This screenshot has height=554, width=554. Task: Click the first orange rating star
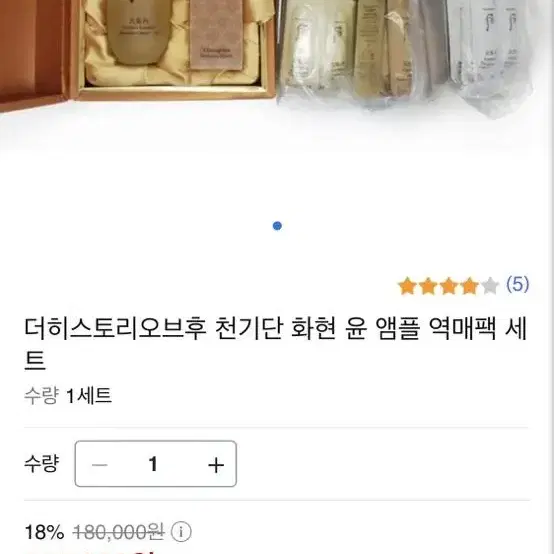tap(407, 286)
